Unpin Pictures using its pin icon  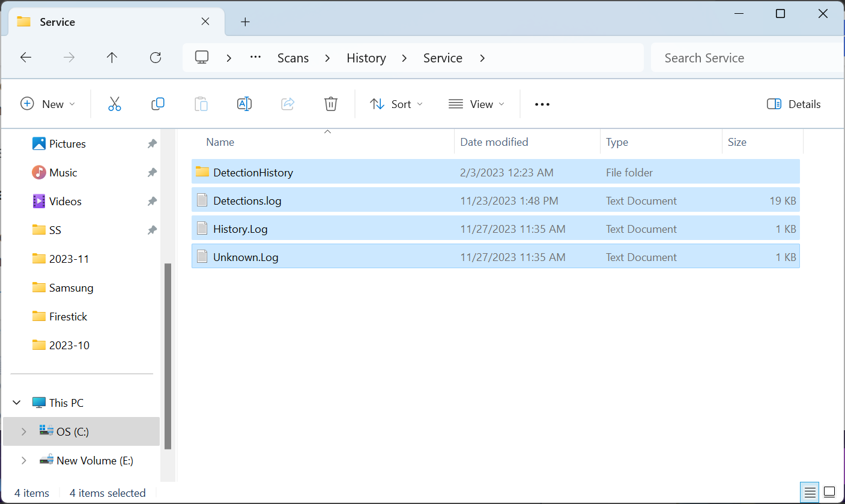[x=152, y=143]
